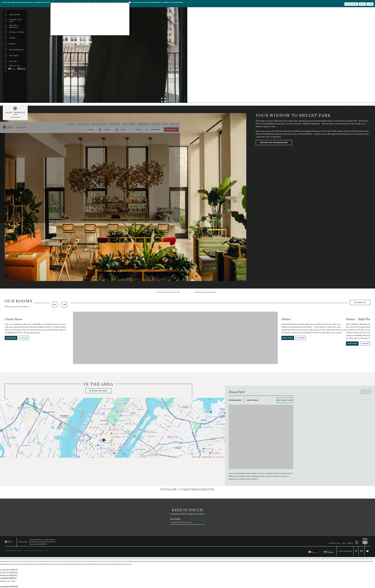Go to previous room with the left arrow
The height and width of the screenshot is (588, 375).
tap(55, 305)
